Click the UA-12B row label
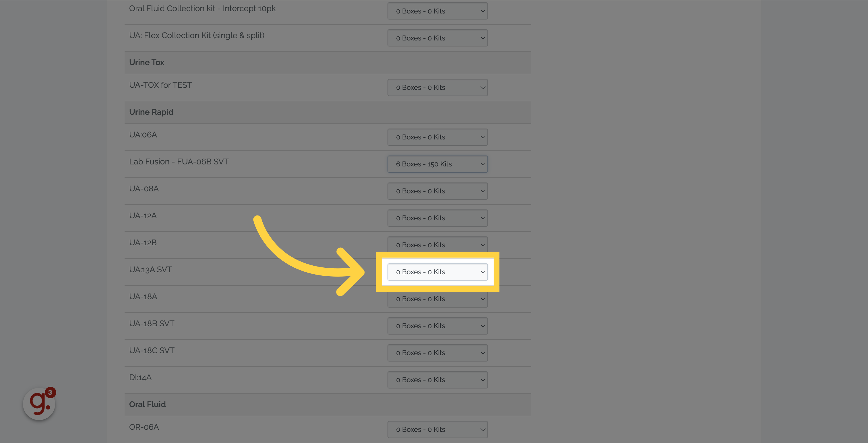Viewport: 868px width, 443px height. 143,242
